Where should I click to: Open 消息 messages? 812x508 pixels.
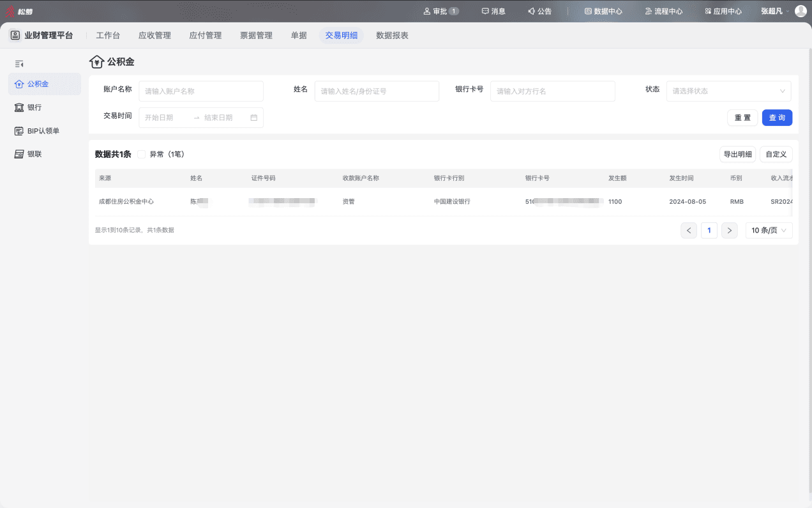(493, 11)
